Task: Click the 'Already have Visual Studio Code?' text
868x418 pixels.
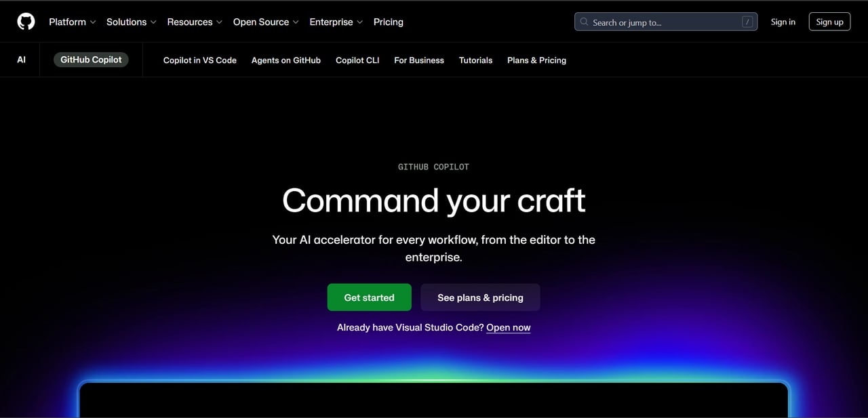Action: pos(410,327)
